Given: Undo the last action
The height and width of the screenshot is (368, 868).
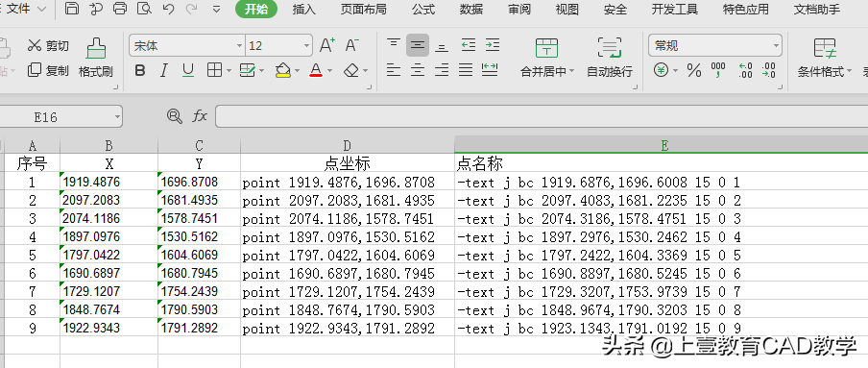Looking at the screenshot, I should pyautogui.click(x=169, y=9).
